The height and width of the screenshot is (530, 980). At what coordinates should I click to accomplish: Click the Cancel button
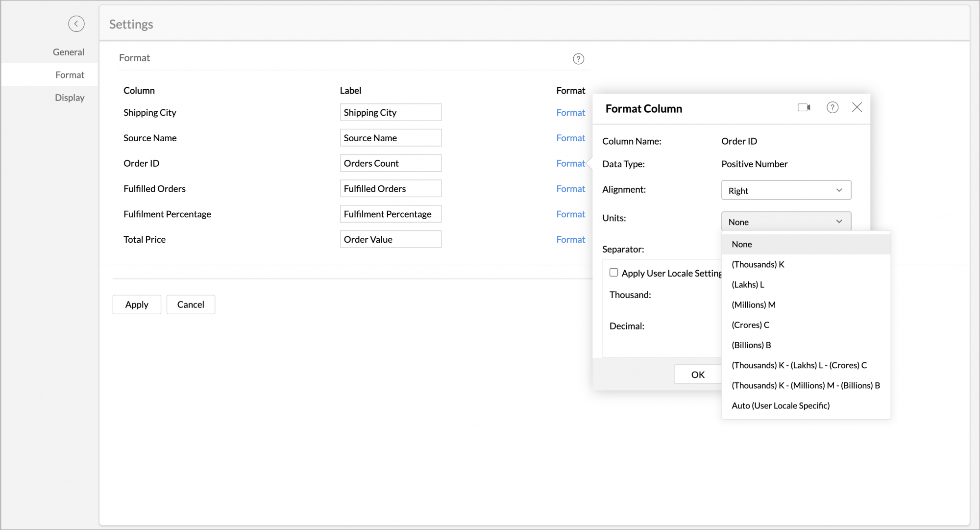(x=191, y=304)
